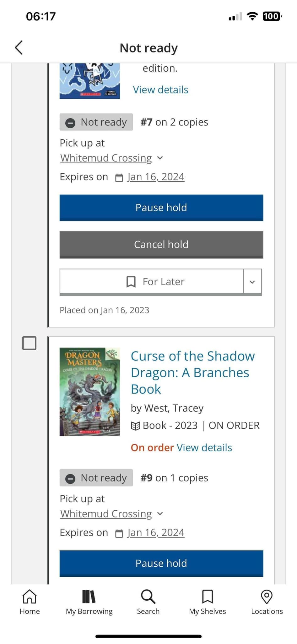297x644 pixels.
Task: Pause the Curse of the Shadow Dragon hold
Action: click(x=161, y=563)
